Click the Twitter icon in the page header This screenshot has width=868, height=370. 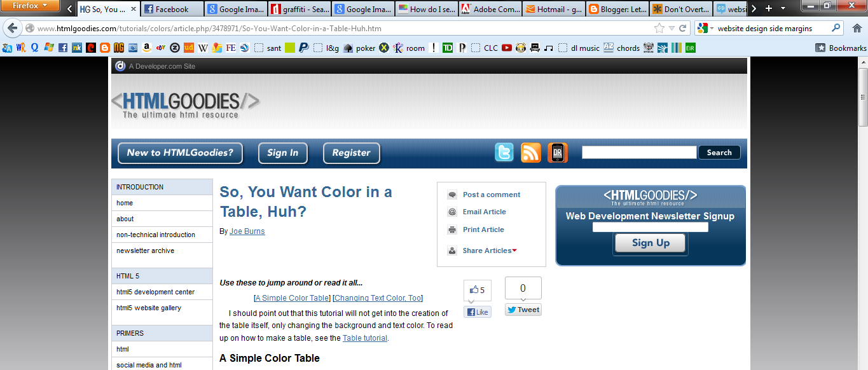coord(504,152)
